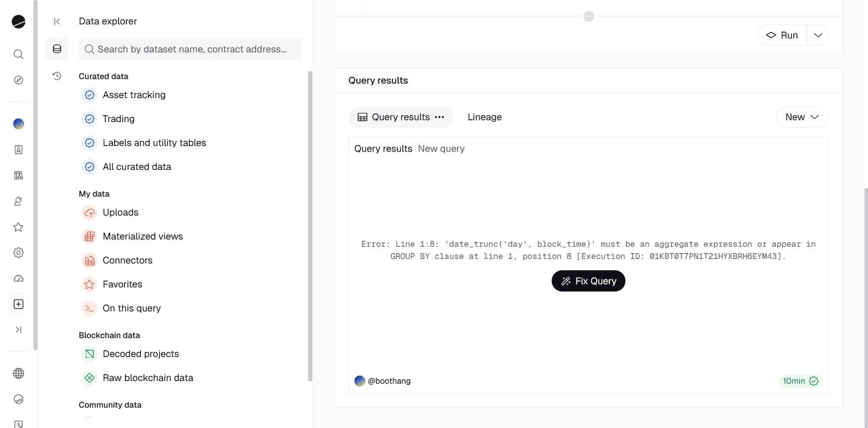Click the Dune logo icon
The height and width of the screenshot is (428, 868).
pyautogui.click(x=18, y=22)
